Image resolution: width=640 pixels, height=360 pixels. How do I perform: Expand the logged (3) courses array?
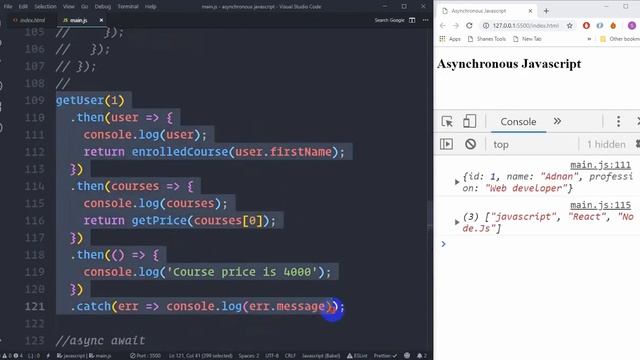coord(457,222)
